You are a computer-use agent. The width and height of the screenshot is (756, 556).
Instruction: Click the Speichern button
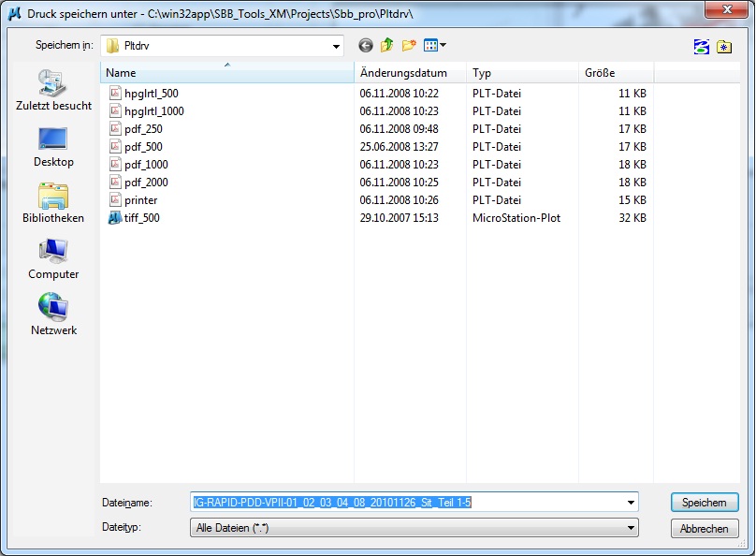click(705, 503)
